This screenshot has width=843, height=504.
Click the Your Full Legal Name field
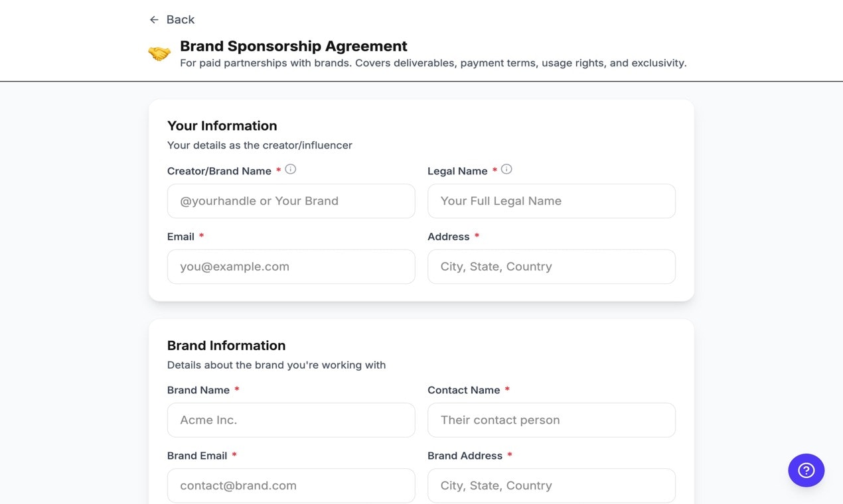click(551, 201)
